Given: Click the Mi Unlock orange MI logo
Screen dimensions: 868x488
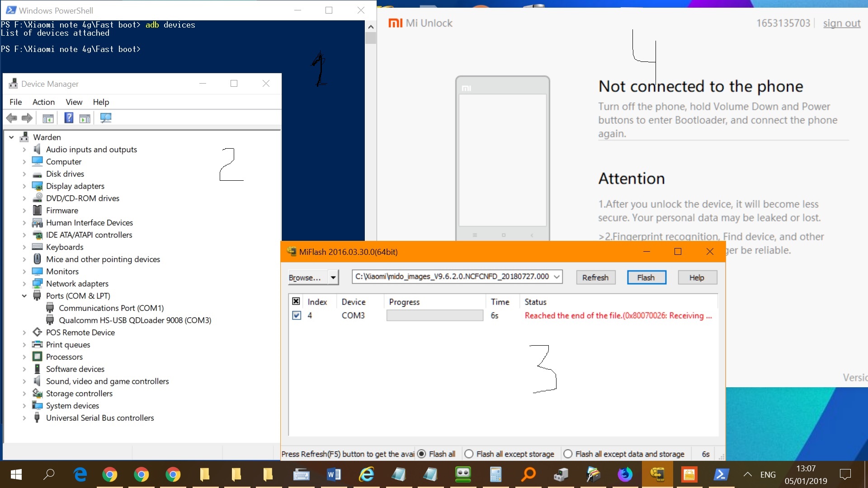Looking at the screenshot, I should point(395,23).
